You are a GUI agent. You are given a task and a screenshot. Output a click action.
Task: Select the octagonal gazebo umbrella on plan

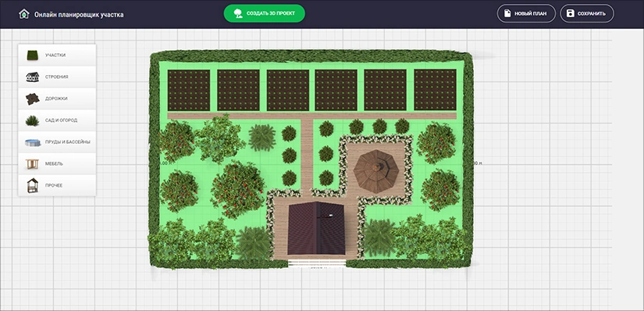click(376, 172)
